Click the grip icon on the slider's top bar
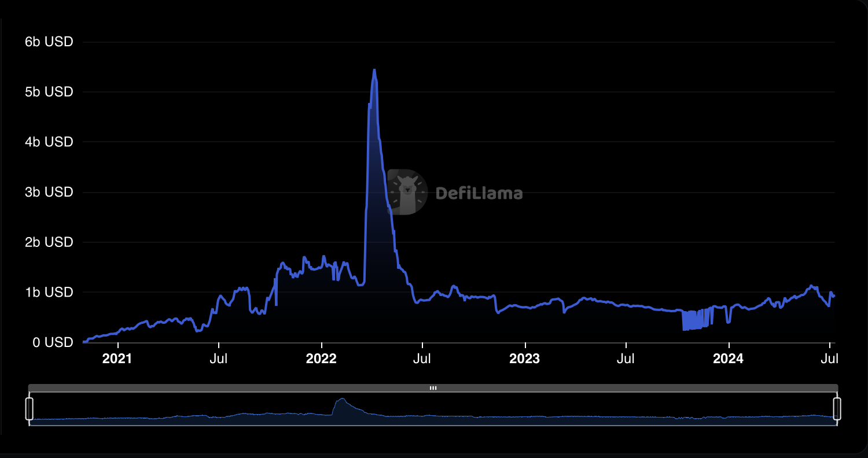The image size is (868, 458). pyautogui.click(x=433, y=388)
